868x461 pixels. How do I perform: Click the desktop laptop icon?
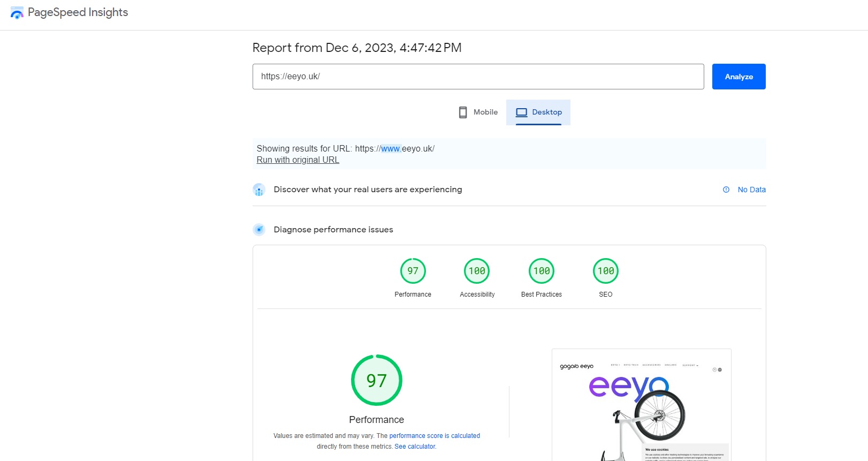click(521, 112)
